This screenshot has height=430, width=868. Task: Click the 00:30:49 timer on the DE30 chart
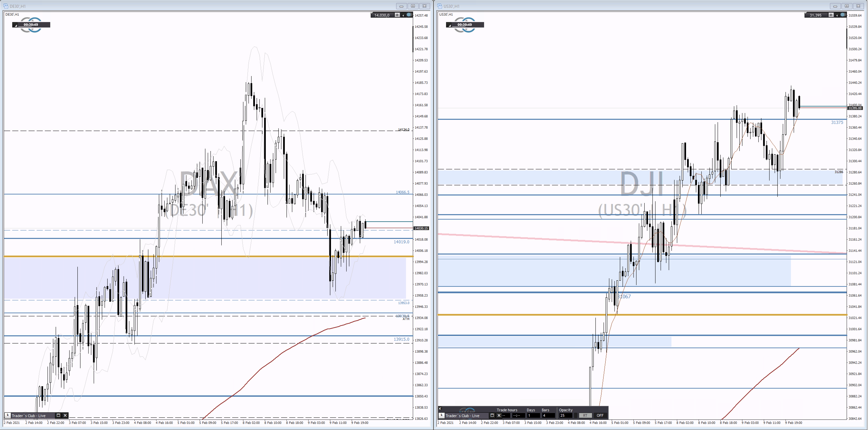[31, 25]
